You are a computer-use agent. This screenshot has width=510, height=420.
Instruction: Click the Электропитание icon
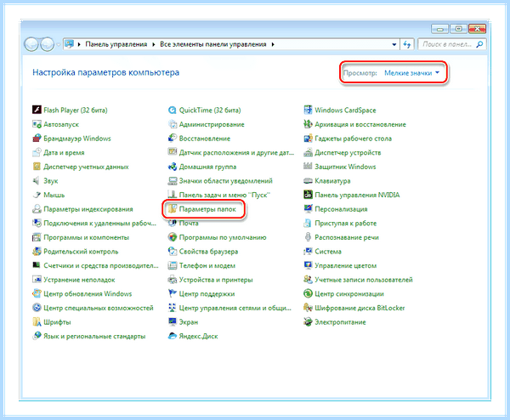(x=308, y=321)
